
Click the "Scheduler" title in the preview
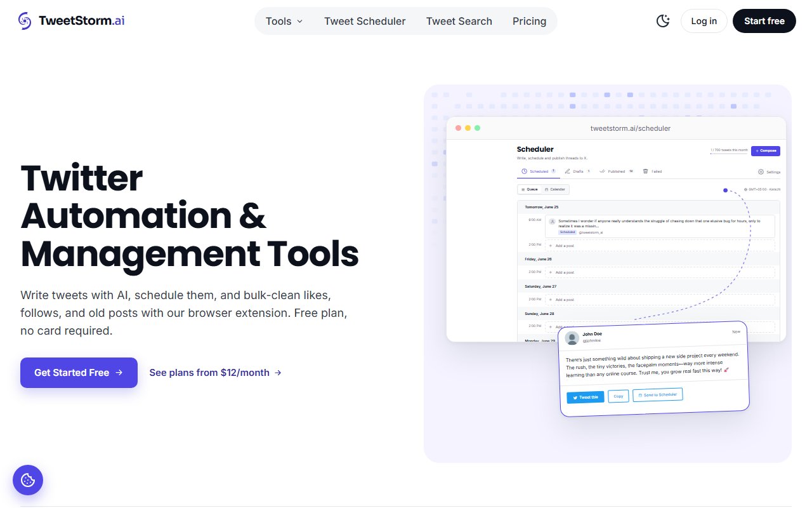coord(535,149)
